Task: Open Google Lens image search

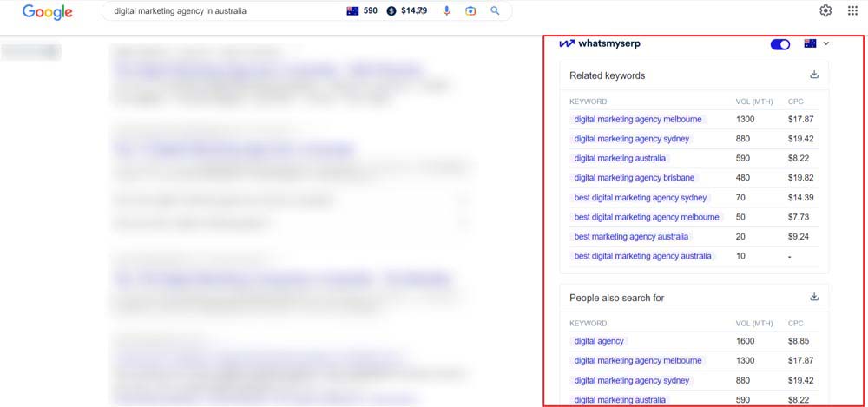Action: point(470,11)
